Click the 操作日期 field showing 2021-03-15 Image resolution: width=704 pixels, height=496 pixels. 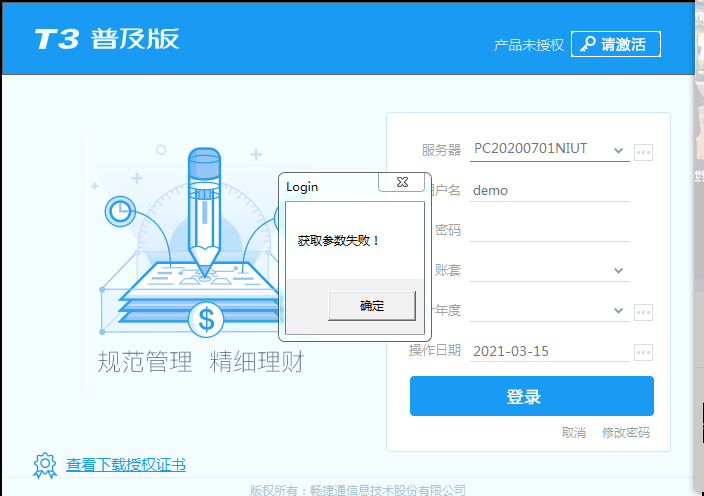550,351
